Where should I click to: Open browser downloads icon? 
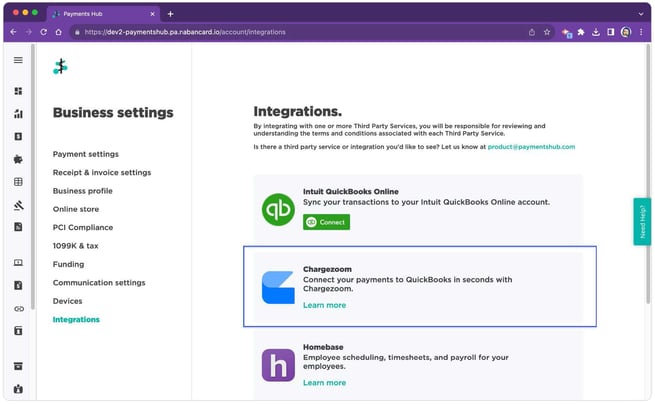click(x=596, y=32)
